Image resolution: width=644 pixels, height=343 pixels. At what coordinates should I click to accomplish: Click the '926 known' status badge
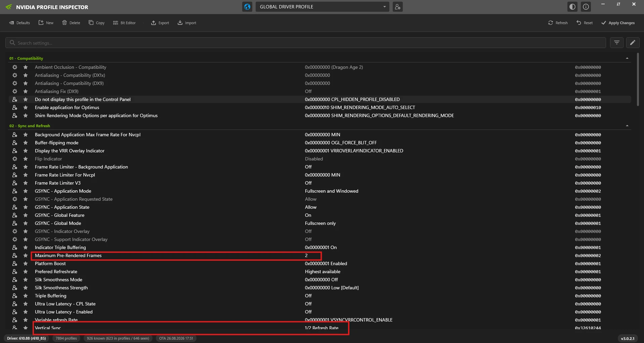(x=118, y=338)
